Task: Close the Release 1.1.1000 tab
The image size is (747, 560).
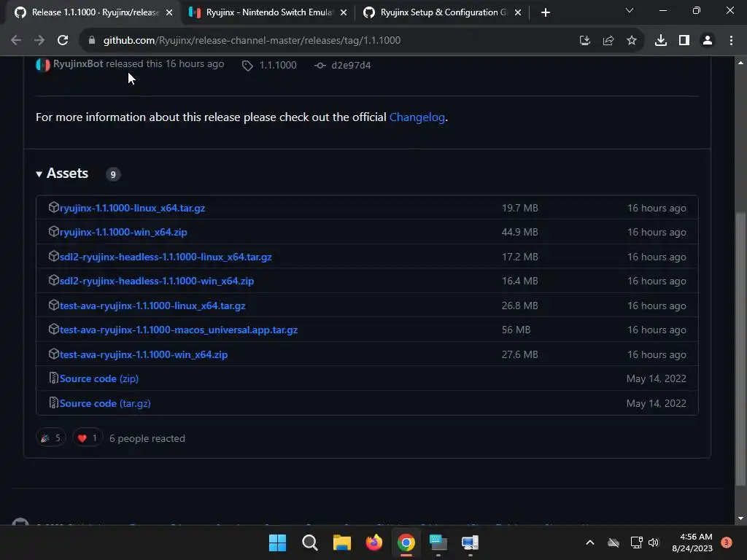Action: (169, 12)
